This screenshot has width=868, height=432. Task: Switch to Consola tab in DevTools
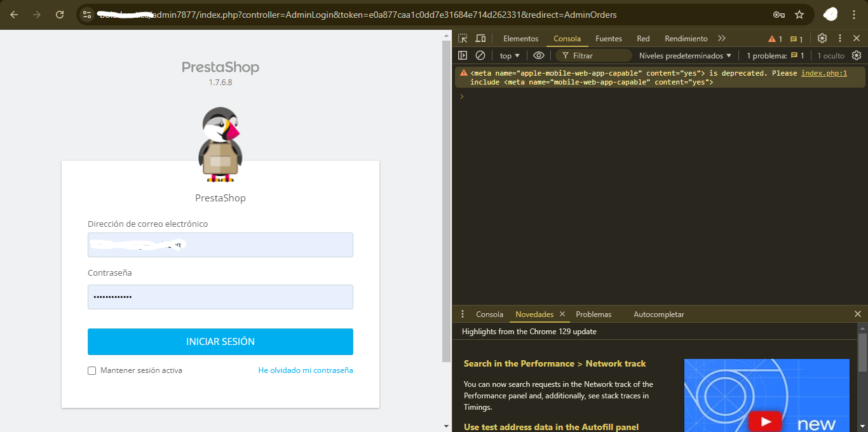tap(567, 39)
